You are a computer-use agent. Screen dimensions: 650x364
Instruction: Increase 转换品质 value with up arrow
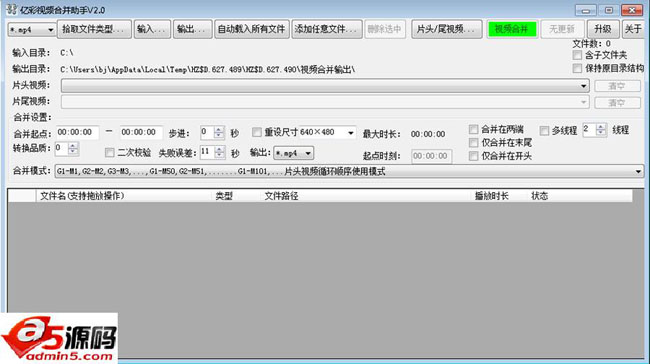pos(73,146)
